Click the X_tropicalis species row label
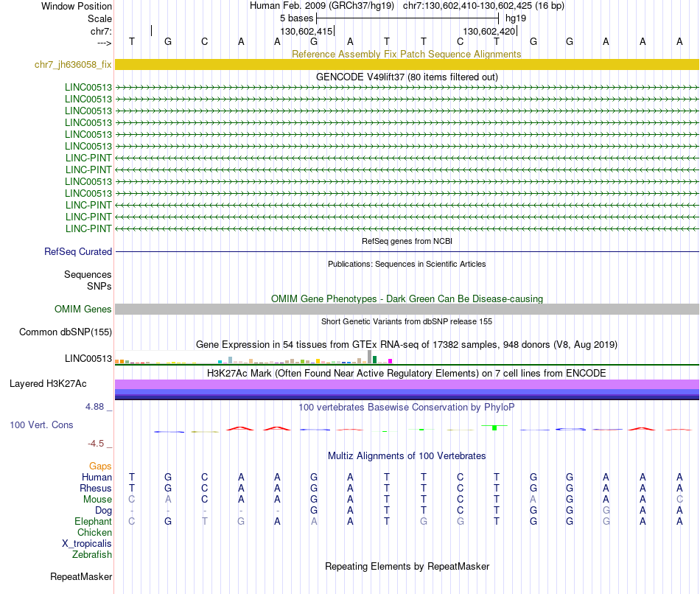 [x=87, y=544]
